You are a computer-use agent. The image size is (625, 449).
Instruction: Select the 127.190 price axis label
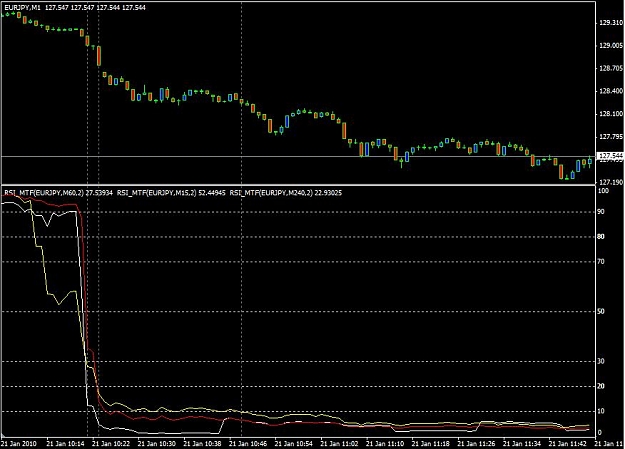coord(611,182)
